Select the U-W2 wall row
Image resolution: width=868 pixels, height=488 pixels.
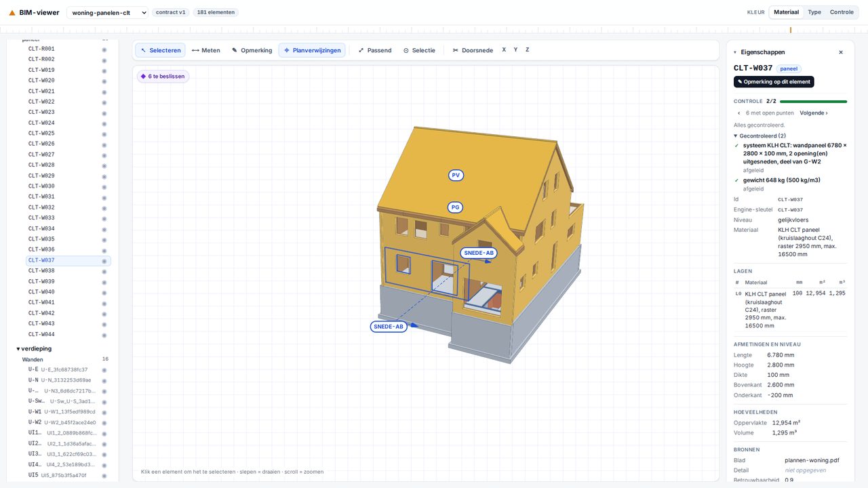click(68, 423)
